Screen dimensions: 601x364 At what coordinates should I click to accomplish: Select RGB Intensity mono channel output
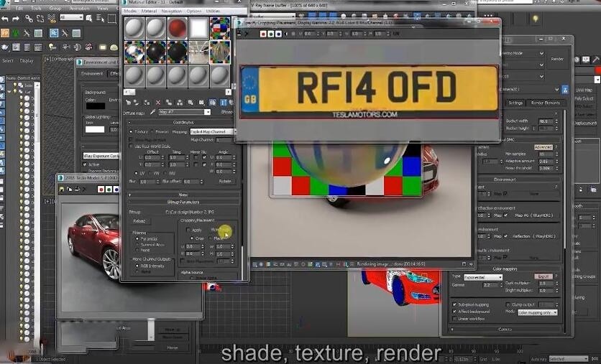click(x=137, y=266)
